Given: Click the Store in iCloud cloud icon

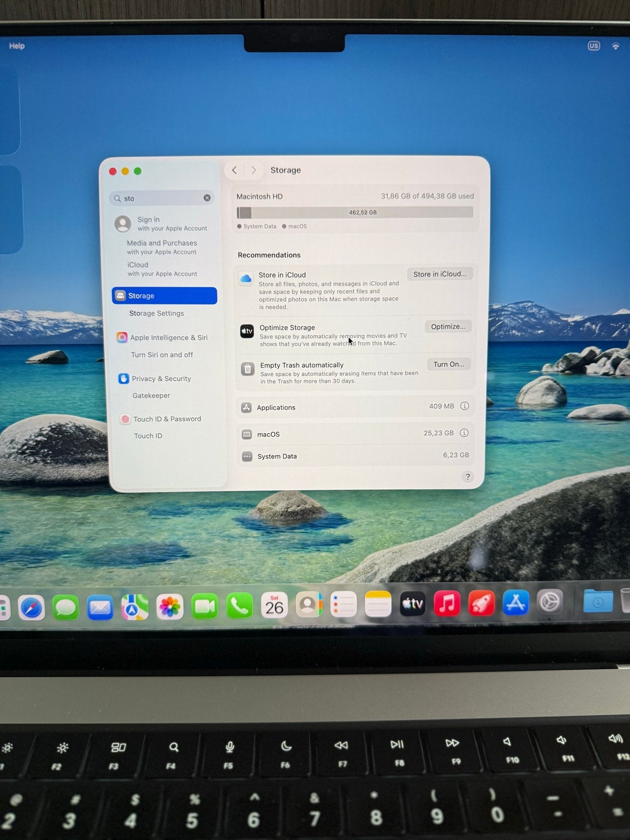Looking at the screenshot, I should 246,279.
